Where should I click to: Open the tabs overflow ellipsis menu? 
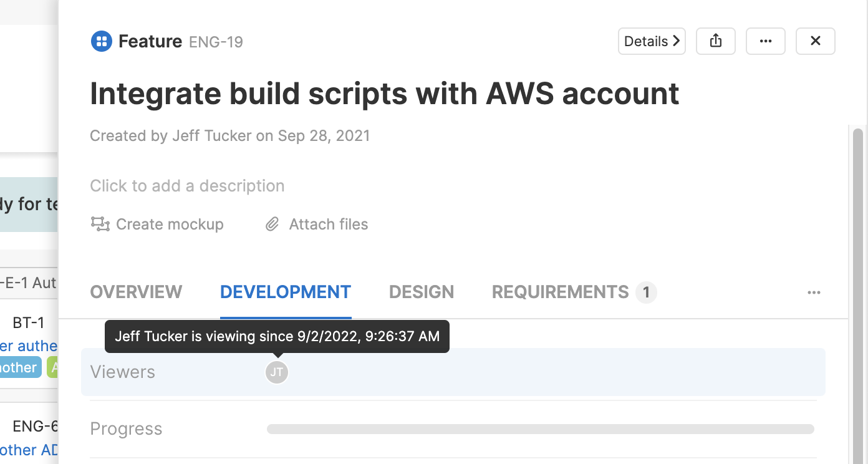click(814, 292)
